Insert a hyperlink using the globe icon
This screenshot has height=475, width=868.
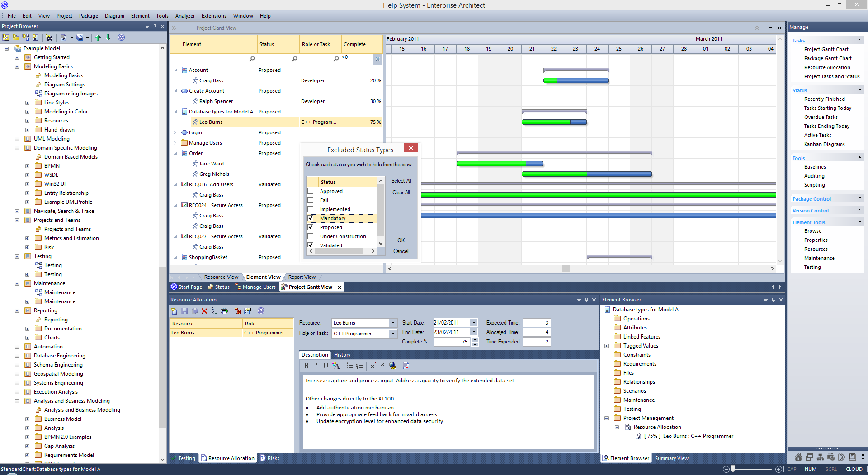pyautogui.click(x=393, y=366)
